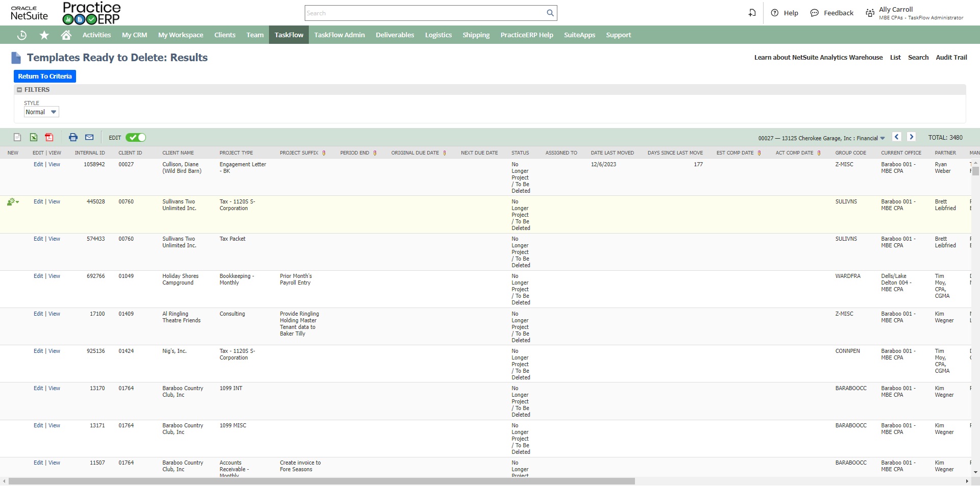This screenshot has width=980, height=486.
Task: Go to Home via house icon
Action: pyautogui.click(x=66, y=35)
